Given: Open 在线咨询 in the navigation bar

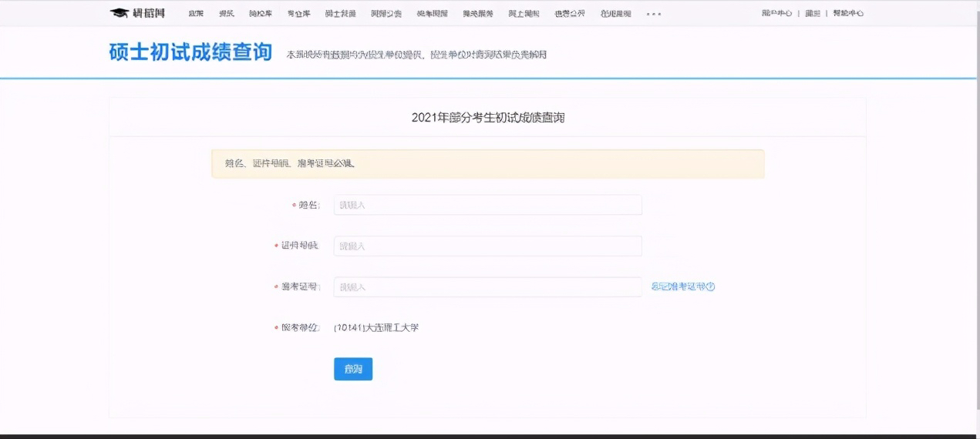Looking at the screenshot, I should pyautogui.click(x=615, y=14).
